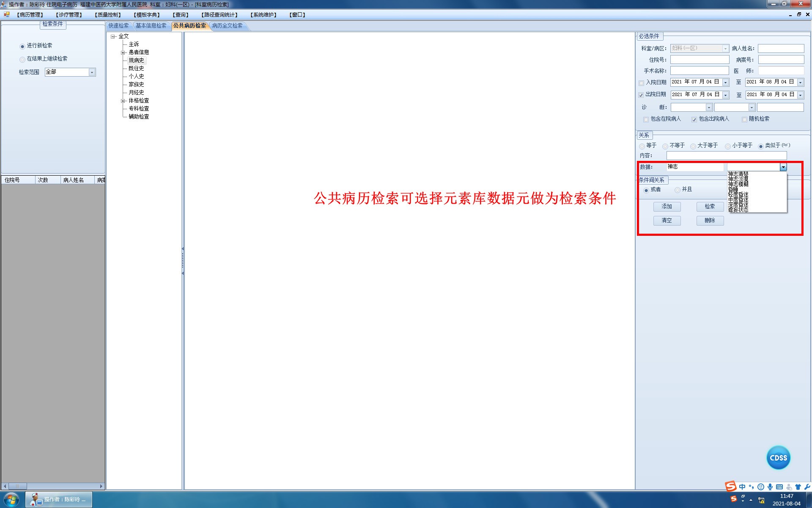
Task: Open the 质量控制 menu
Action: click(x=108, y=15)
